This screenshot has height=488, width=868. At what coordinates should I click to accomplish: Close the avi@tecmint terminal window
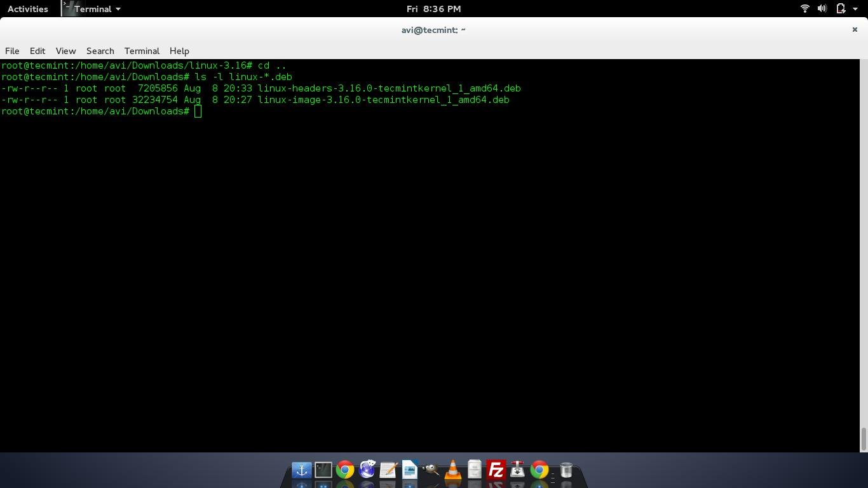click(x=855, y=29)
